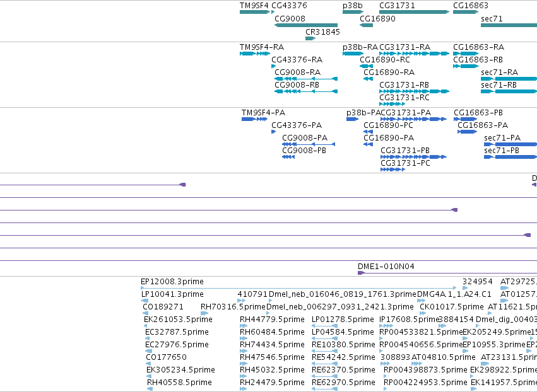This screenshot has height=392, width=537.
Task: Click the TM9SF4-PA protein feature
Action: 254,119
